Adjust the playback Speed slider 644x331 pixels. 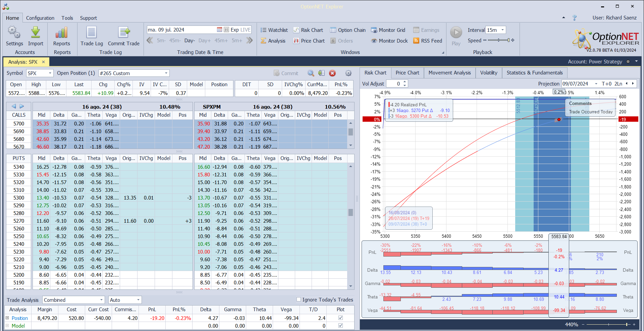[x=498, y=40]
